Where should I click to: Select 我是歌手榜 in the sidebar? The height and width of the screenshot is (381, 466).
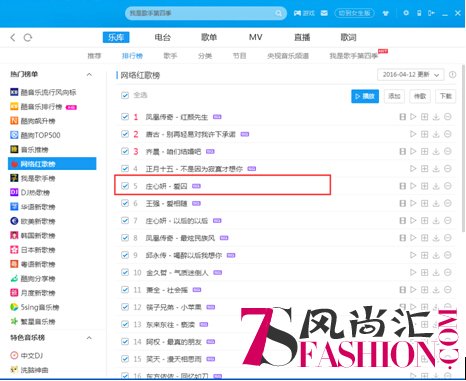coord(33,178)
